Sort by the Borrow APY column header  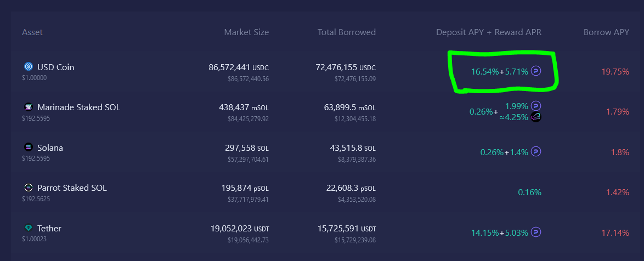pyautogui.click(x=606, y=32)
